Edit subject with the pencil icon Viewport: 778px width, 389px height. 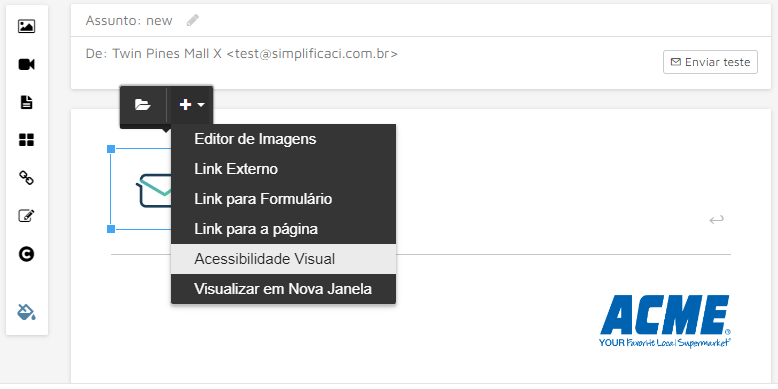pos(193,20)
